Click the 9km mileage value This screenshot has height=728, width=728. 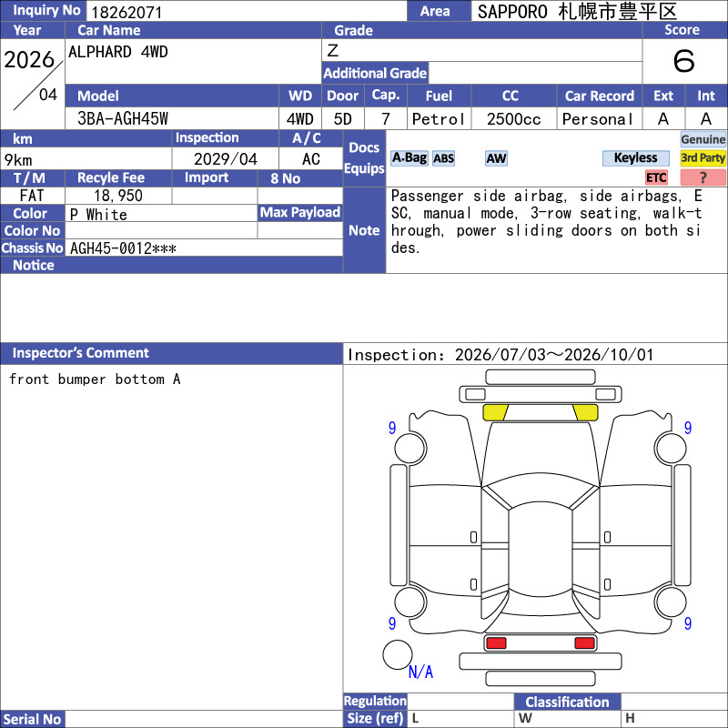pos(18,160)
